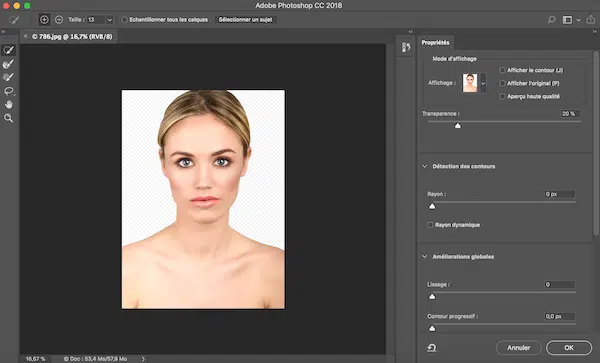Viewport: 600px width, 363px height.
Task: Click the Sélectionner un sujet button
Action: pyautogui.click(x=246, y=20)
